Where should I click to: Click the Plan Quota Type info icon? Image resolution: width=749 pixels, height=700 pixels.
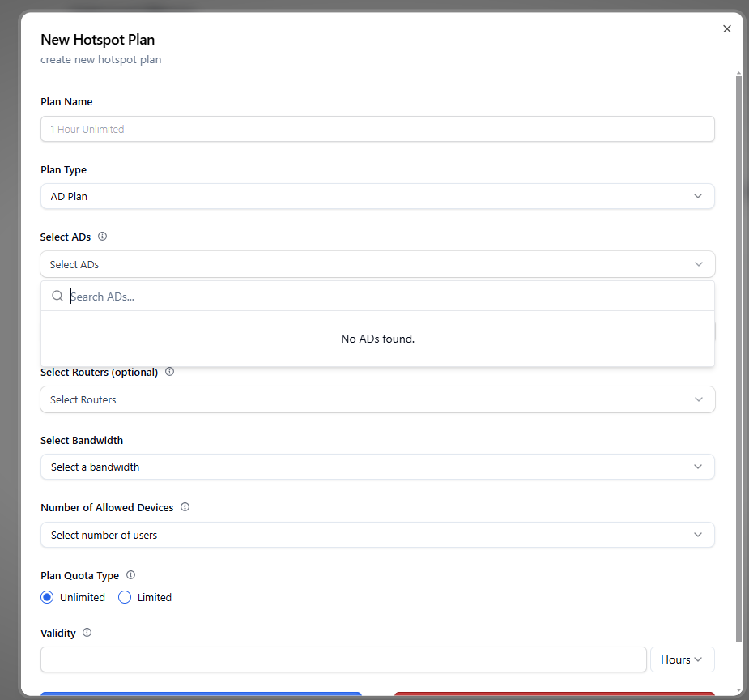pyautogui.click(x=130, y=575)
